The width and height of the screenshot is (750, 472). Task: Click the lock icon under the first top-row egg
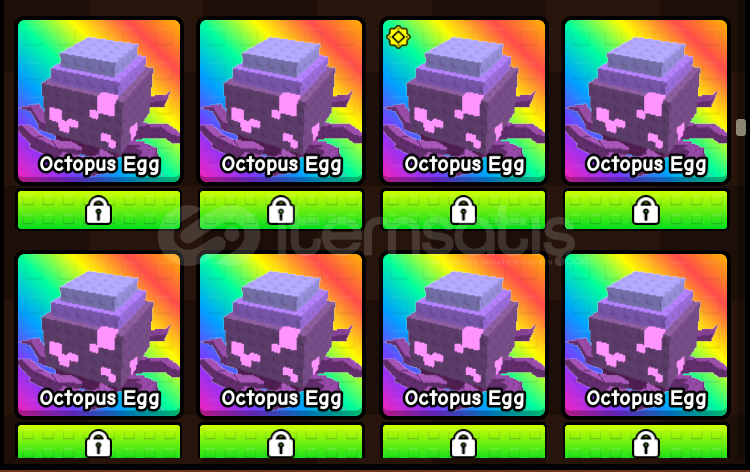99,210
